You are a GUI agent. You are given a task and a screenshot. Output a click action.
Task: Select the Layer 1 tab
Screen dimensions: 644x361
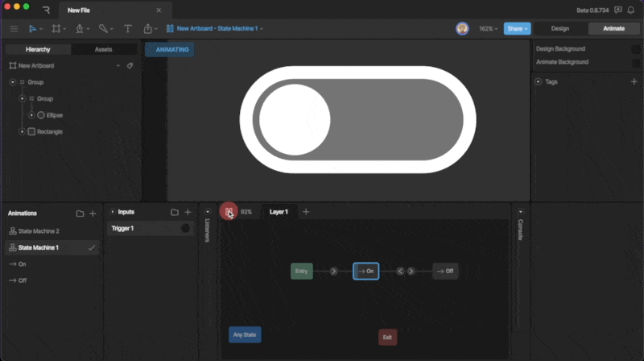pyautogui.click(x=279, y=212)
